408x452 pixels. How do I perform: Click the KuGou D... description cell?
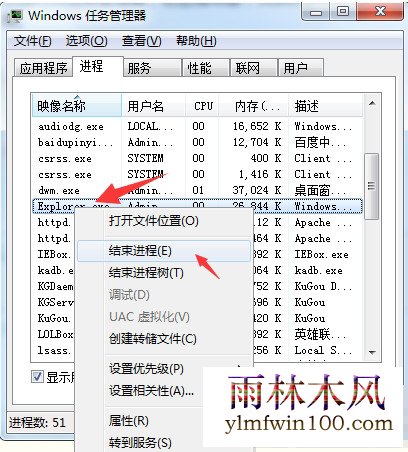tap(323, 286)
